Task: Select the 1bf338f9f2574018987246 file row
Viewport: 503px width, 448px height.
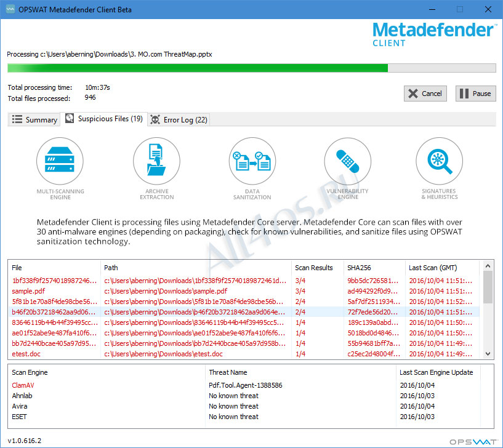Action: tap(244, 281)
